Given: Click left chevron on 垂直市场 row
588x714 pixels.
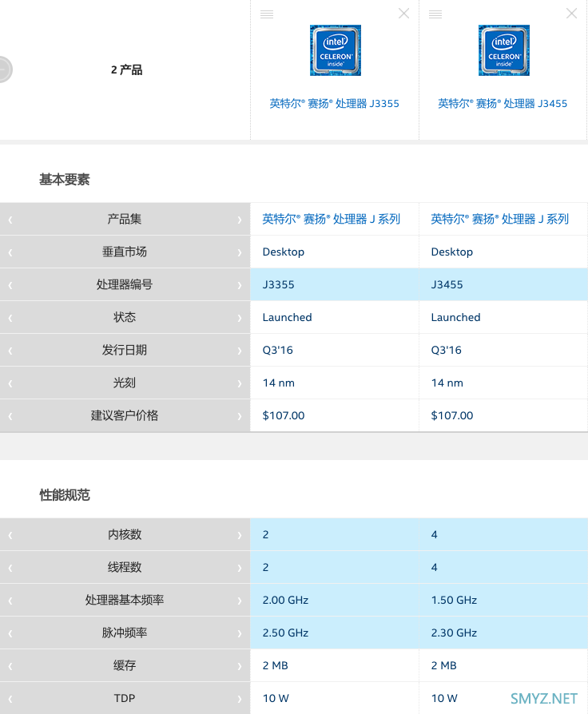Looking at the screenshot, I should 10,252.
